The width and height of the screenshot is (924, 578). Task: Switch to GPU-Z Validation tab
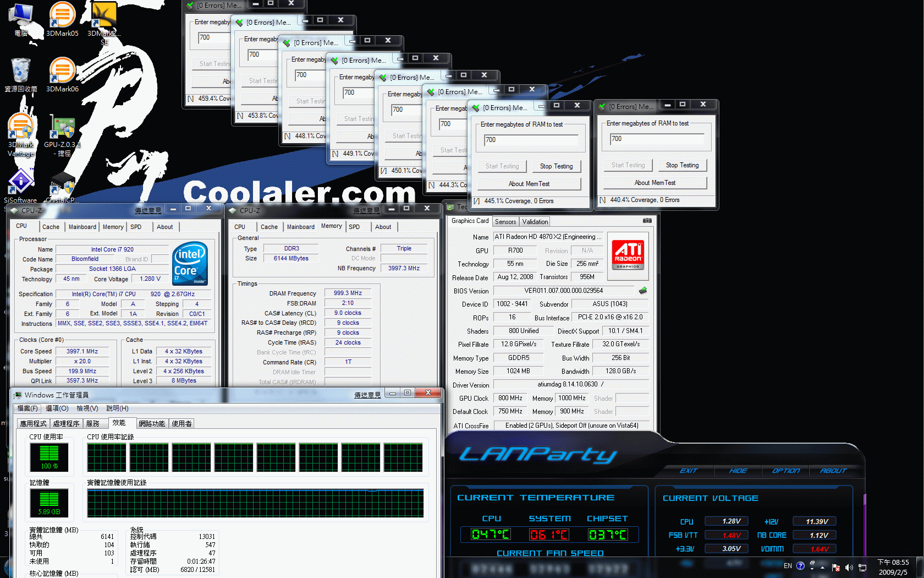click(x=535, y=222)
